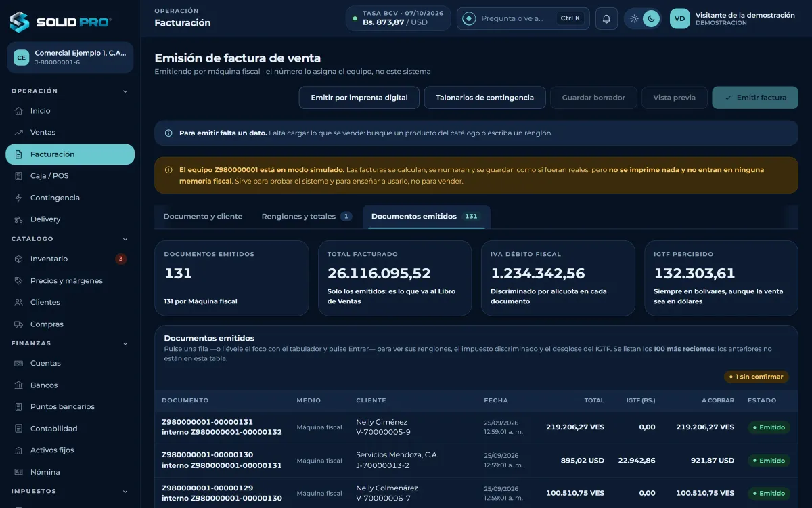The height and width of the screenshot is (508, 812).
Task: Click the info icon in missing-data notice
Action: click(x=168, y=133)
